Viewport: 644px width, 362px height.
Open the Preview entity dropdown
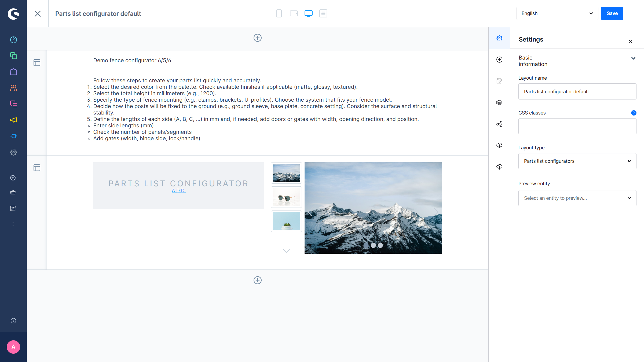[577, 198]
